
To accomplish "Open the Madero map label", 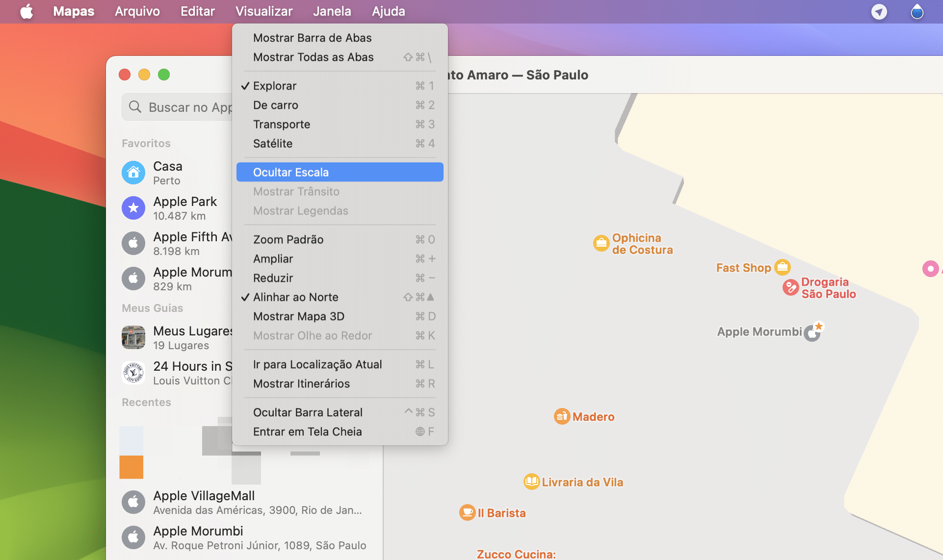I will coord(594,416).
